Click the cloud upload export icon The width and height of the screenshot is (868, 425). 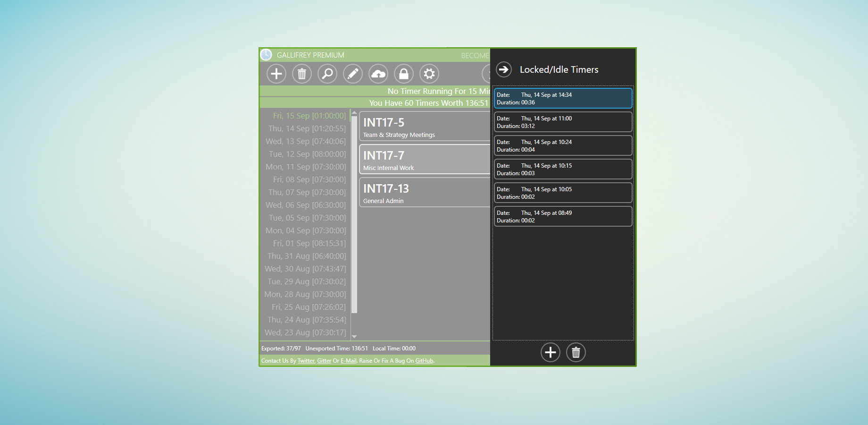[x=378, y=74]
